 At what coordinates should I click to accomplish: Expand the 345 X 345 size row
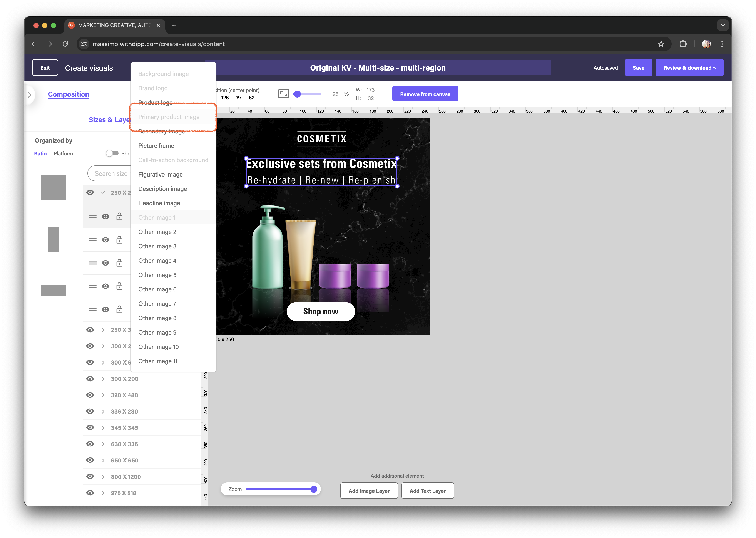click(x=103, y=428)
